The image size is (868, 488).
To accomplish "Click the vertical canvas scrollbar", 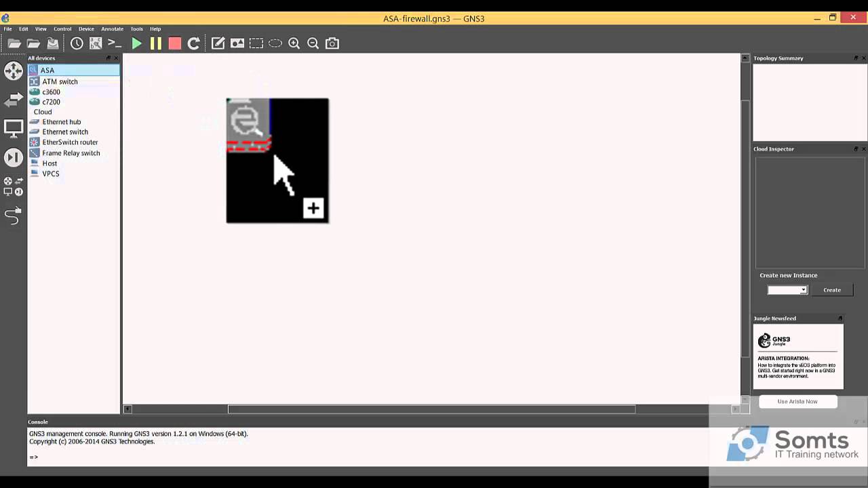I will (745, 228).
